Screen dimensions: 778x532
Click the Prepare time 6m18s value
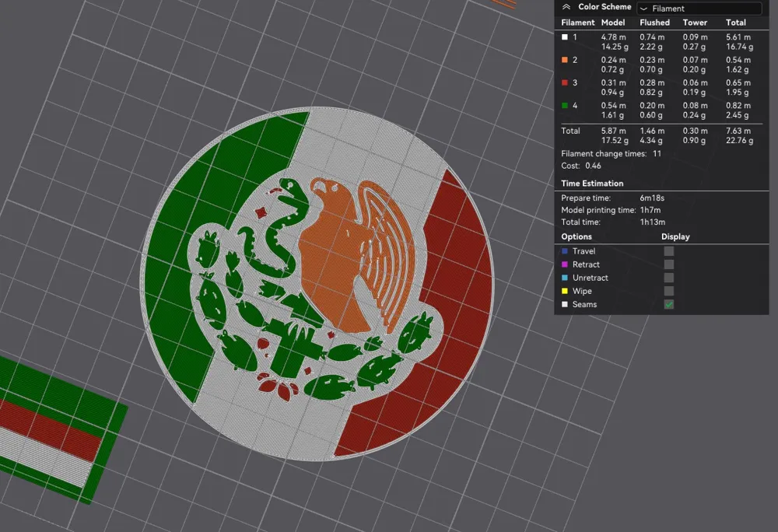[x=652, y=198]
